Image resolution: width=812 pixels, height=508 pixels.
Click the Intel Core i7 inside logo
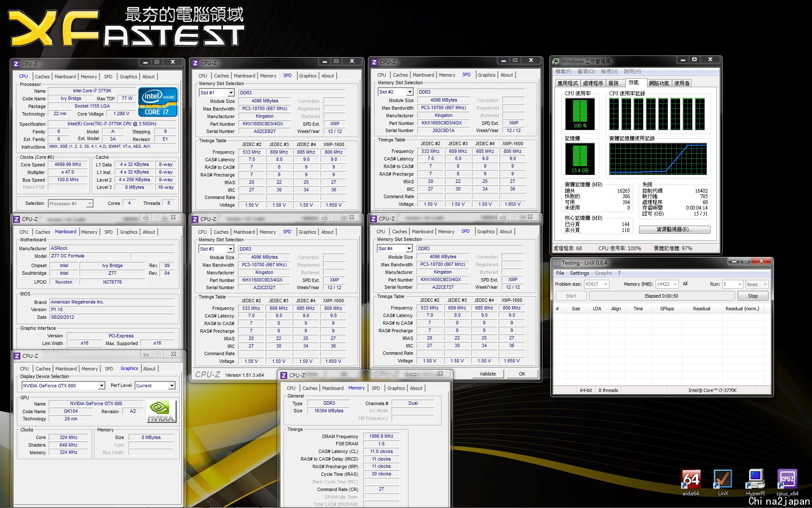coord(158,102)
